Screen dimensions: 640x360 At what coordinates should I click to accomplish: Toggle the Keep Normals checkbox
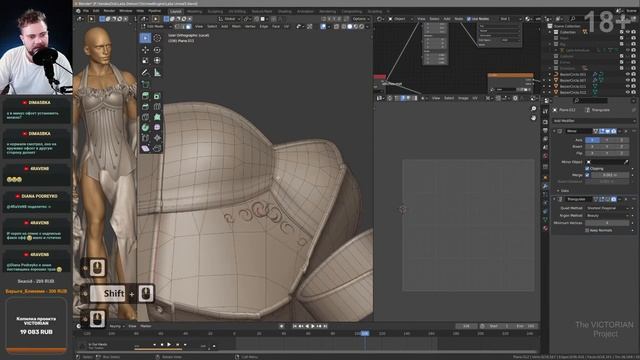[587, 230]
